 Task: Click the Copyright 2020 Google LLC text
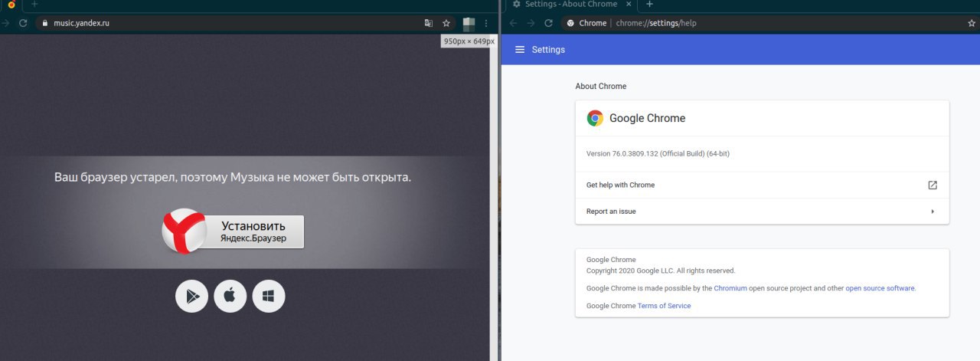(x=661, y=271)
